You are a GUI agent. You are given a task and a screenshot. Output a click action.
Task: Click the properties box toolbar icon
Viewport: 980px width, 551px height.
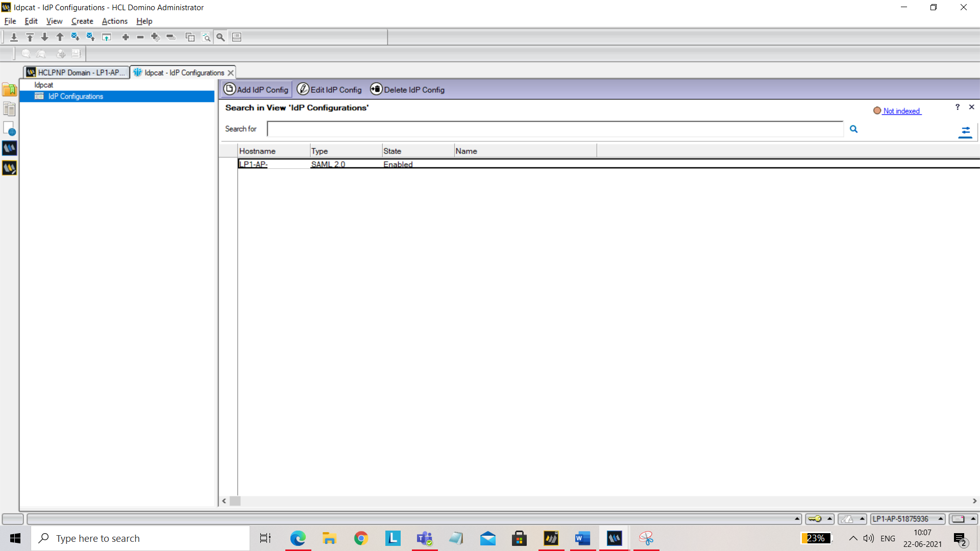tap(237, 37)
